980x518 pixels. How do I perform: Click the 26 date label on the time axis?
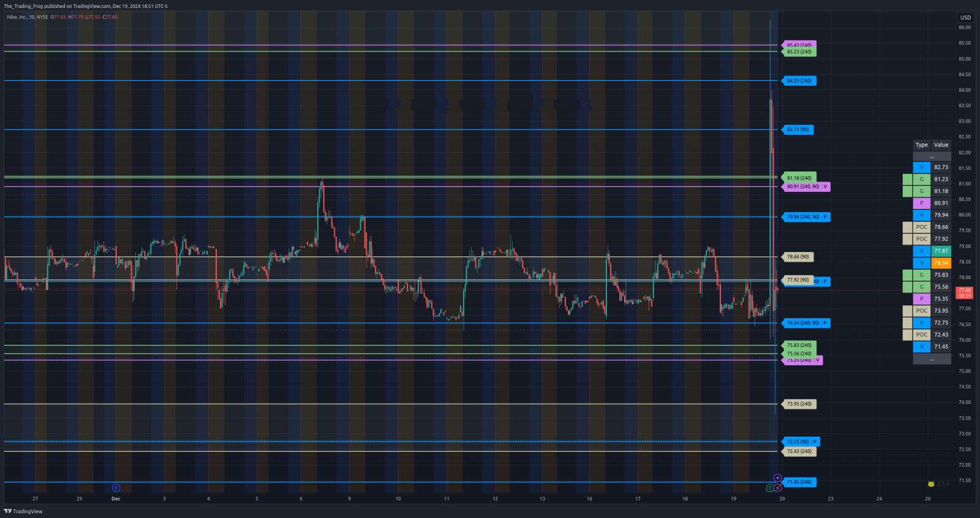click(x=928, y=499)
